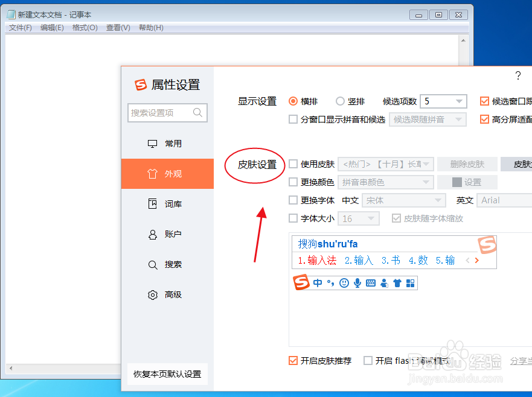
Task: Click the Notepad icon in title bar
Action: pyautogui.click(x=11, y=14)
